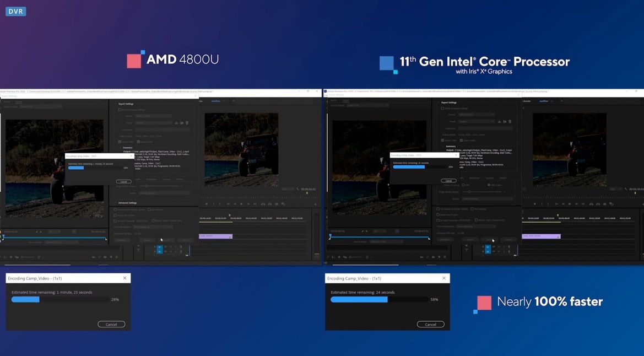
Task: Toggle Export Audio checkbox in AMD window
Action: 138,142
